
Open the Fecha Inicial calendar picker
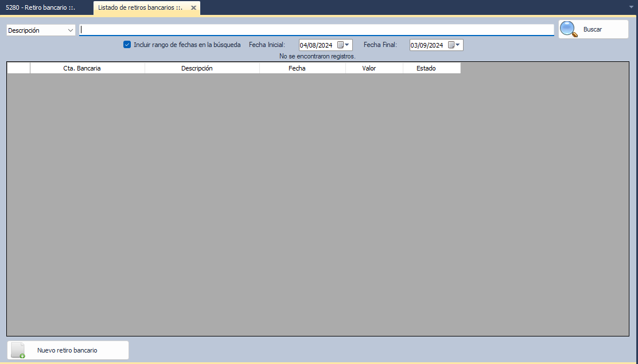point(344,45)
